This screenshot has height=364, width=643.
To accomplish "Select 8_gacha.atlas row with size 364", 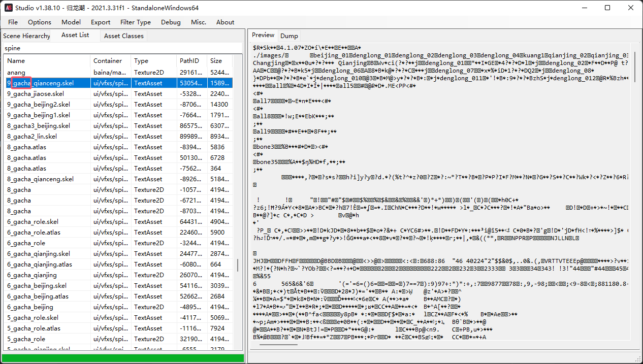I will 119,168.
